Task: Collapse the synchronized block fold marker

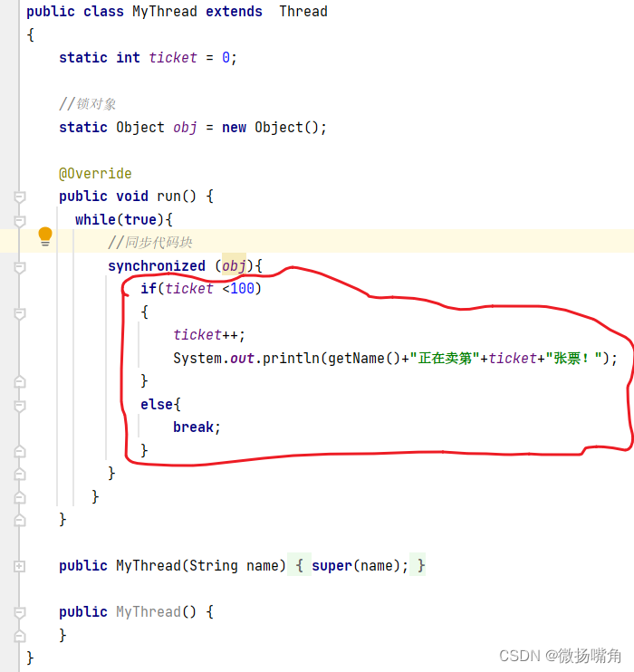Action: tap(19, 267)
